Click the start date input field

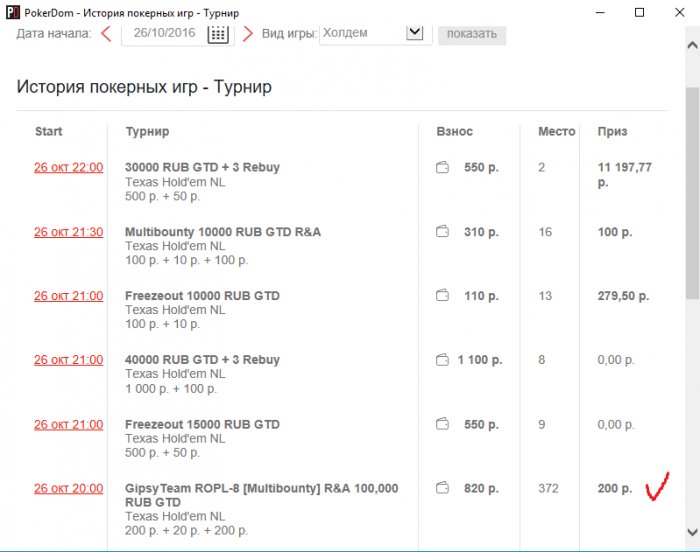(162, 33)
